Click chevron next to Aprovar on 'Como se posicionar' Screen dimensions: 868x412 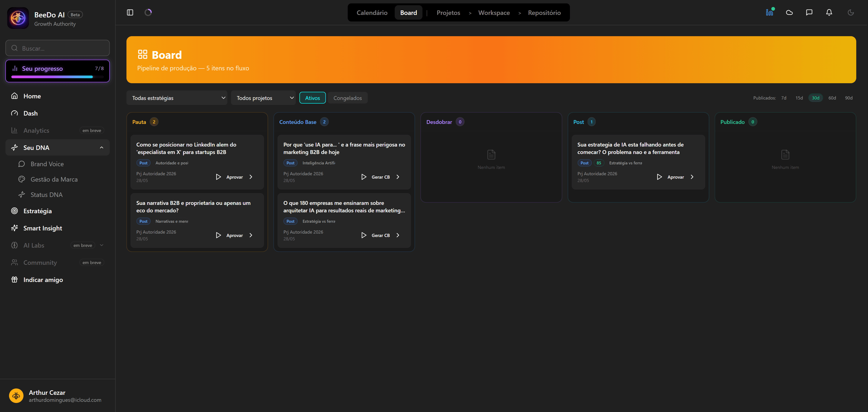251,177
